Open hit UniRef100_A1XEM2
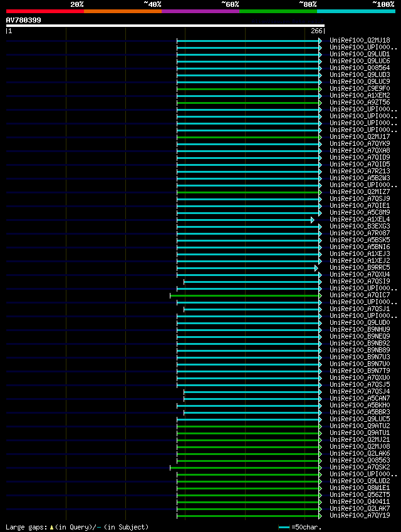This screenshot has width=401, height=532. coord(360,95)
